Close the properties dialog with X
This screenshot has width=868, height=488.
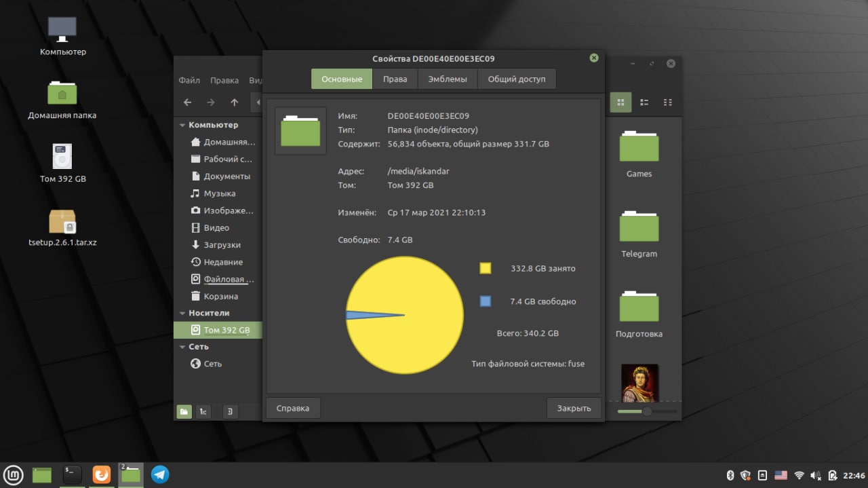(x=594, y=58)
